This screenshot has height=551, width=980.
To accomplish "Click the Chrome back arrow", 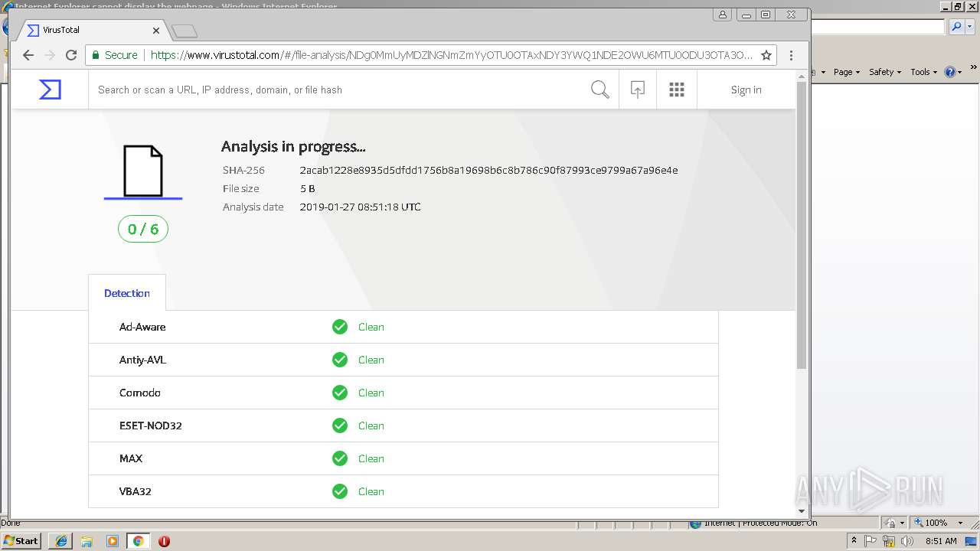I will pos(28,55).
